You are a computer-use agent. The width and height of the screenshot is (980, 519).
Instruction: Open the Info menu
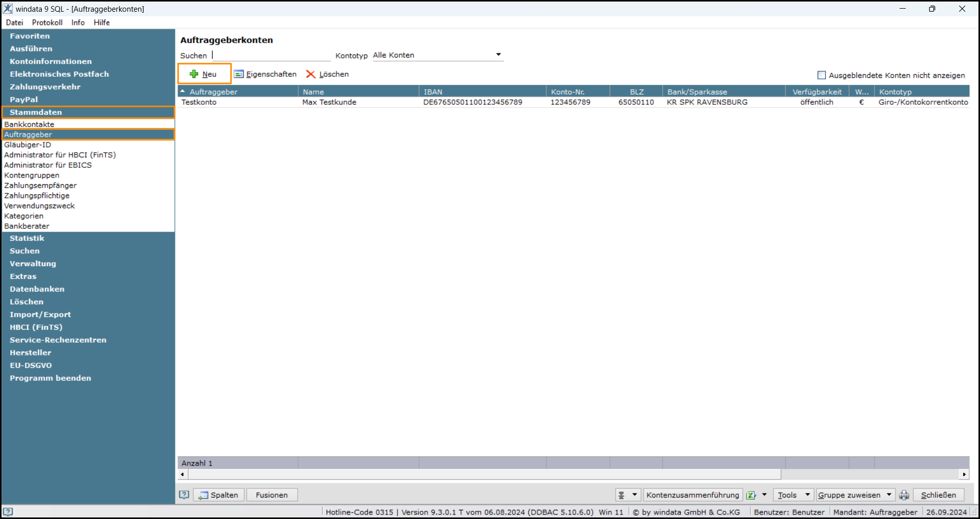pyautogui.click(x=78, y=22)
